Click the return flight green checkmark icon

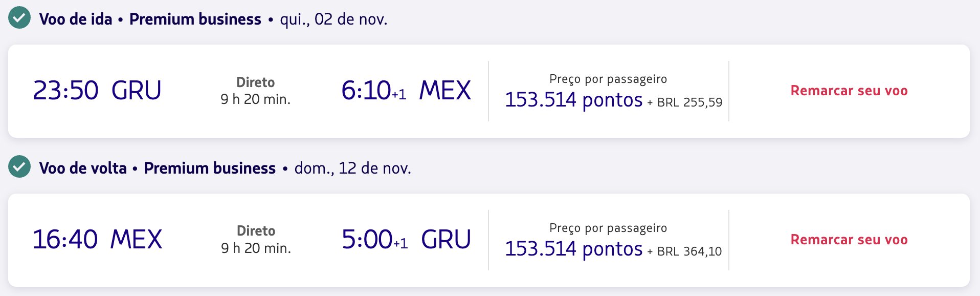[x=19, y=166]
